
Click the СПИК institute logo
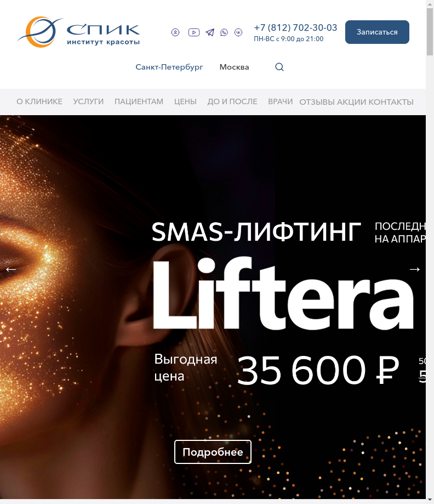tap(79, 32)
